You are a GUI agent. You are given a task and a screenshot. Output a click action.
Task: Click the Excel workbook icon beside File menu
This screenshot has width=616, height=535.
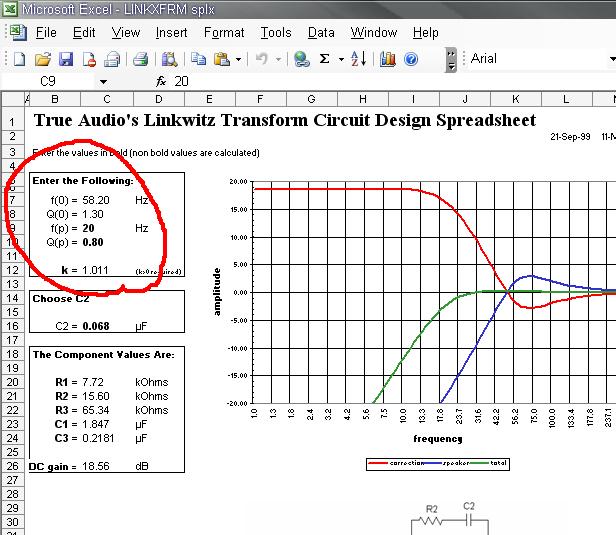coord(18,33)
